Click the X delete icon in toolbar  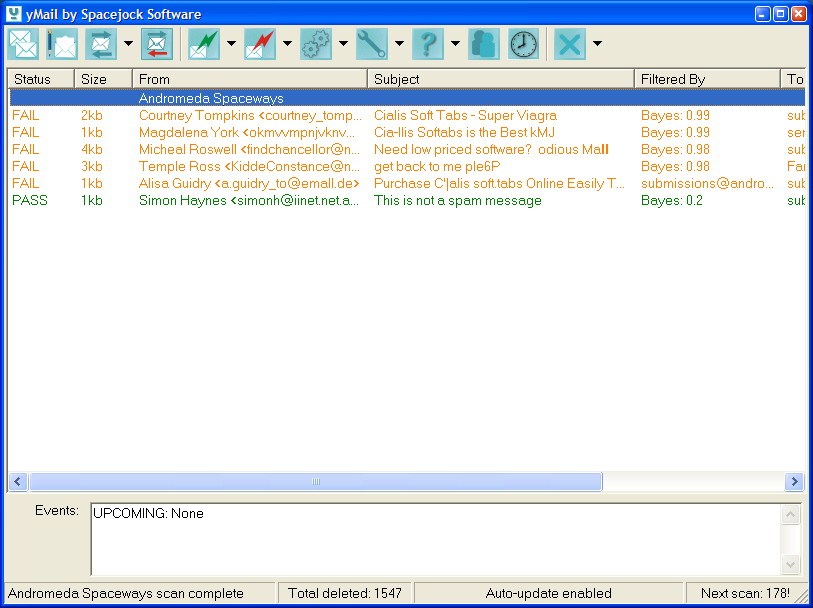[570, 44]
